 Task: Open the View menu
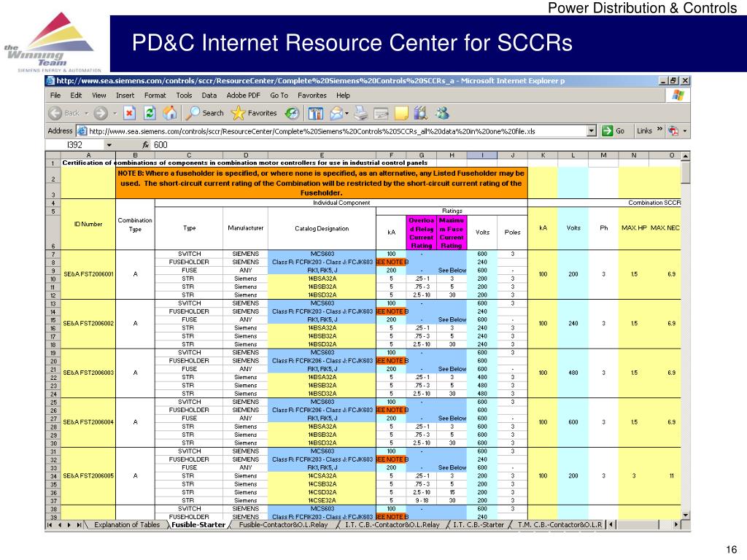click(x=98, y=96)
